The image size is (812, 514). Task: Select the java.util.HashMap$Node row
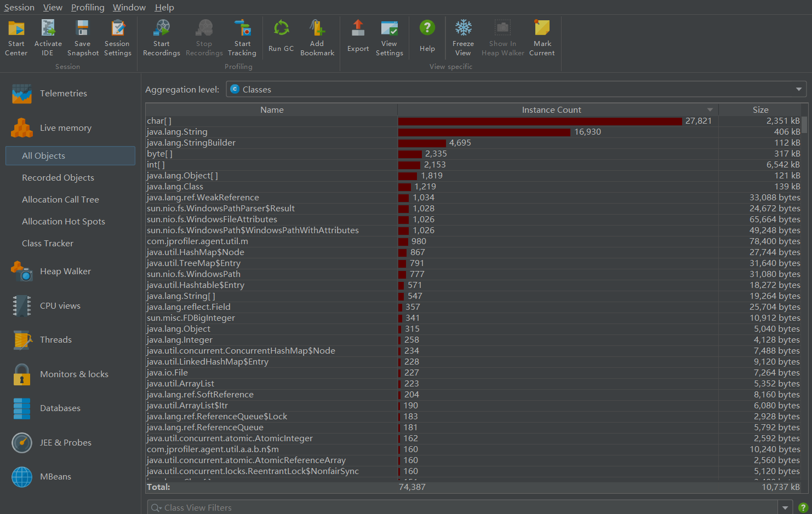click(x=473, y=252)
